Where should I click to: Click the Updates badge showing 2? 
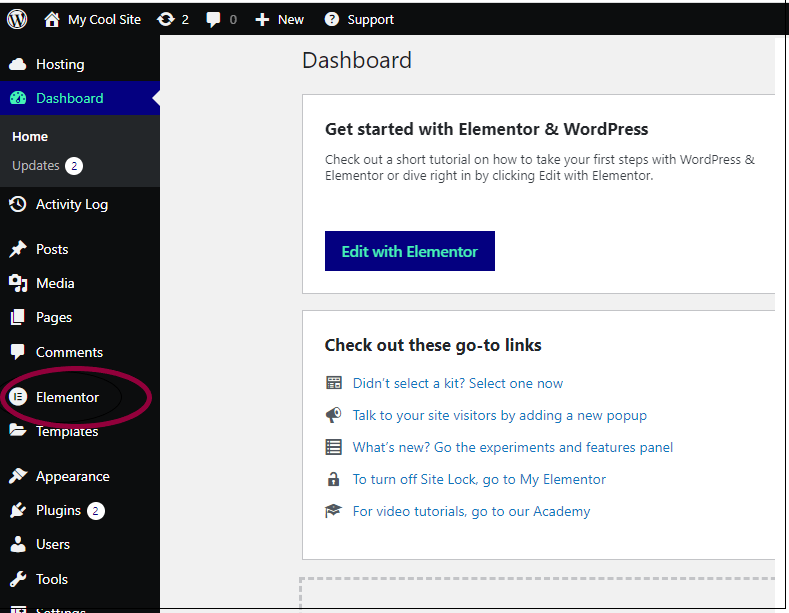pyautogui.click(x=74, y=166)
